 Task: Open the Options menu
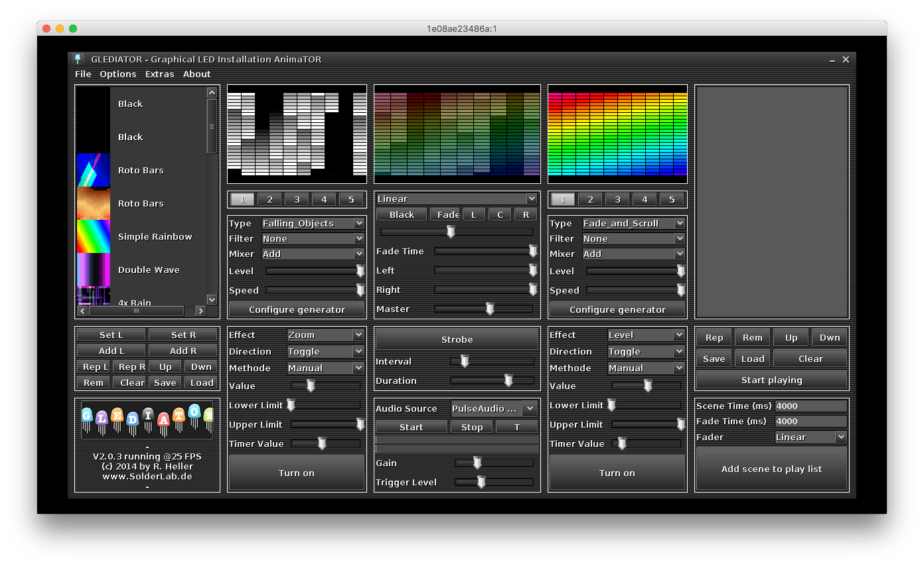[118, 74]
